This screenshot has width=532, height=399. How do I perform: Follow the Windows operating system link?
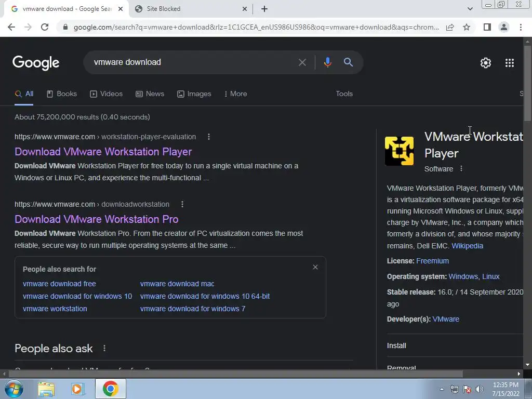pos(463,276)
